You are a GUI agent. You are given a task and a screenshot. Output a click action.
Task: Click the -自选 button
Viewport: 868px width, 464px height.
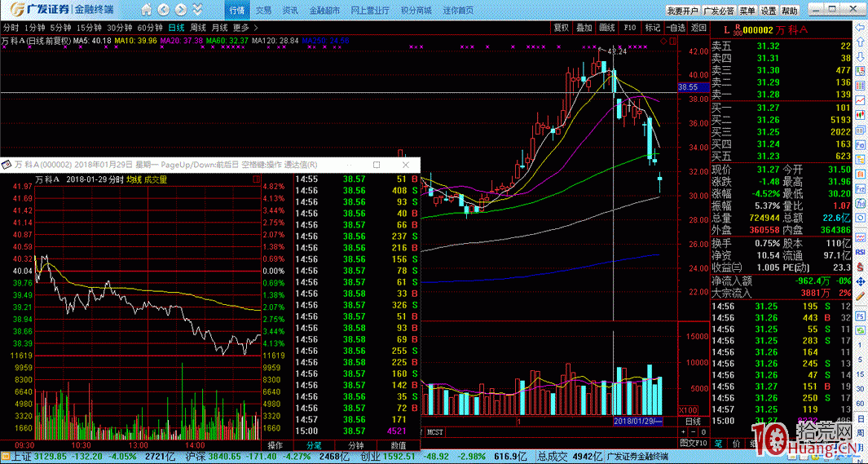676,28
